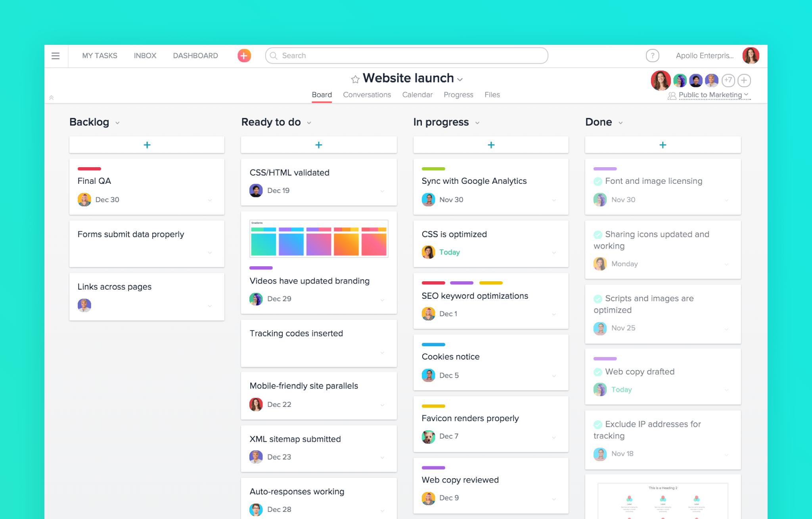This screenshot has height=519, width=812.
Task: Open the Conversations view
Action: [x=366, y=95]
